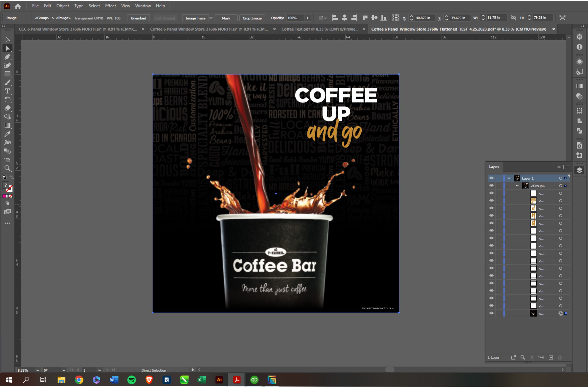
Task: Click Locate Object magnifier in Layers panel
Action: pos(523,357)
